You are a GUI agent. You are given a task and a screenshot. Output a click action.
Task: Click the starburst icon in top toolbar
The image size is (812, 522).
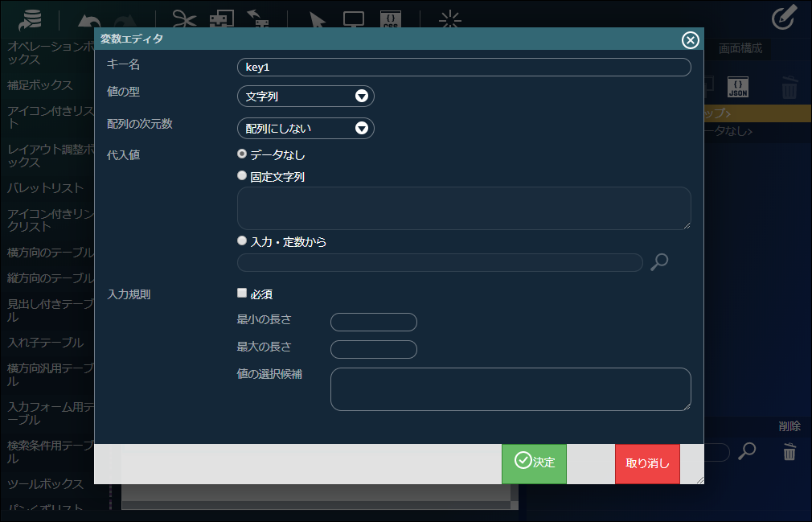(x=449, y=19)
